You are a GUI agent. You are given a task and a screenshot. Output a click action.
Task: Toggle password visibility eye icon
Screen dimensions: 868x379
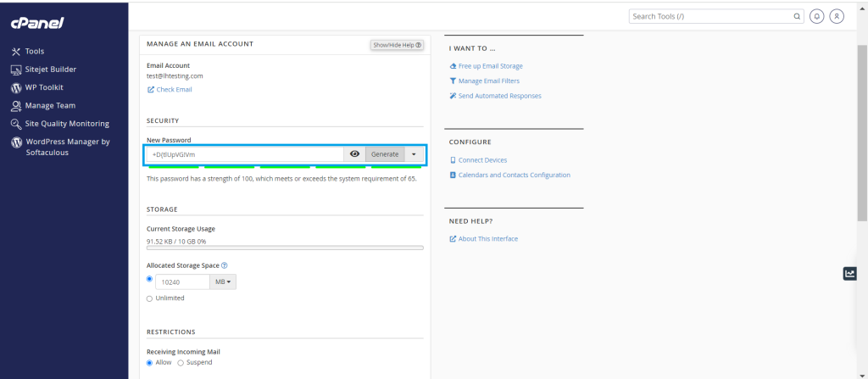click(355, 154)
